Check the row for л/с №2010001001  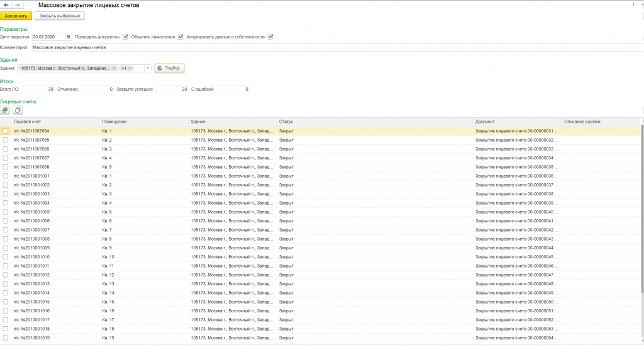point(5,176)
